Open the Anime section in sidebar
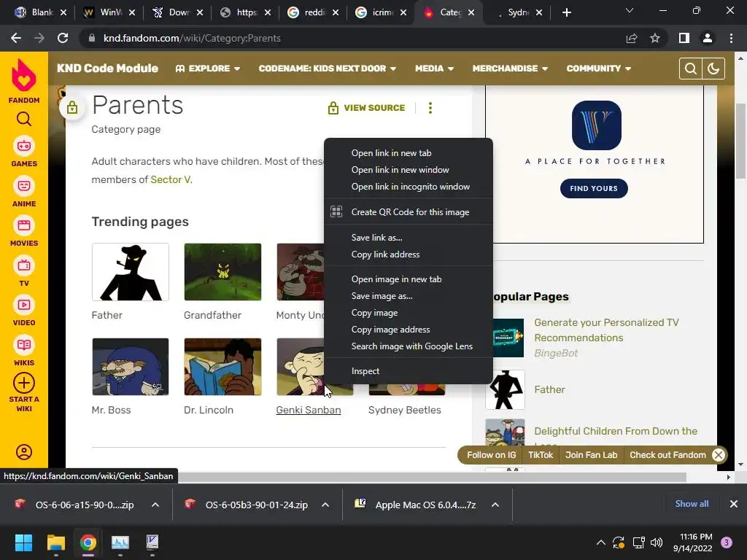 click(24, 192)
